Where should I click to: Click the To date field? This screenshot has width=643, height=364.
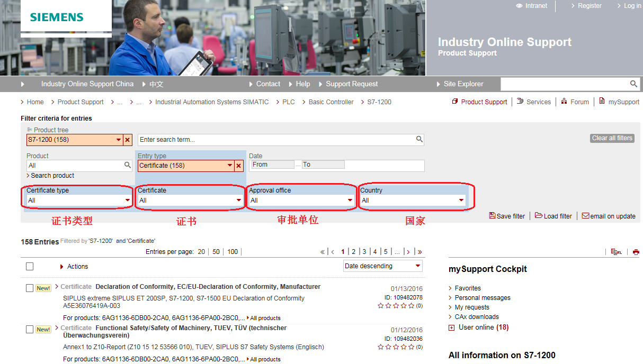[x=323, y=165]
